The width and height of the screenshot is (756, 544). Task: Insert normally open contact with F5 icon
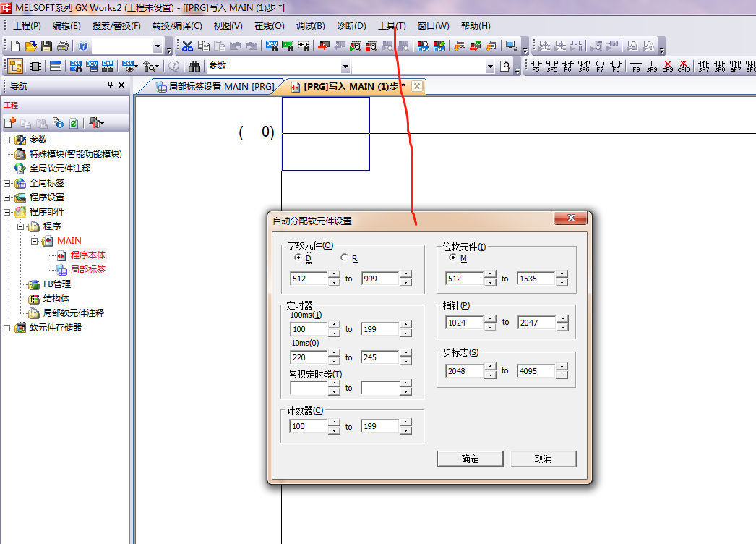point(536,67)
